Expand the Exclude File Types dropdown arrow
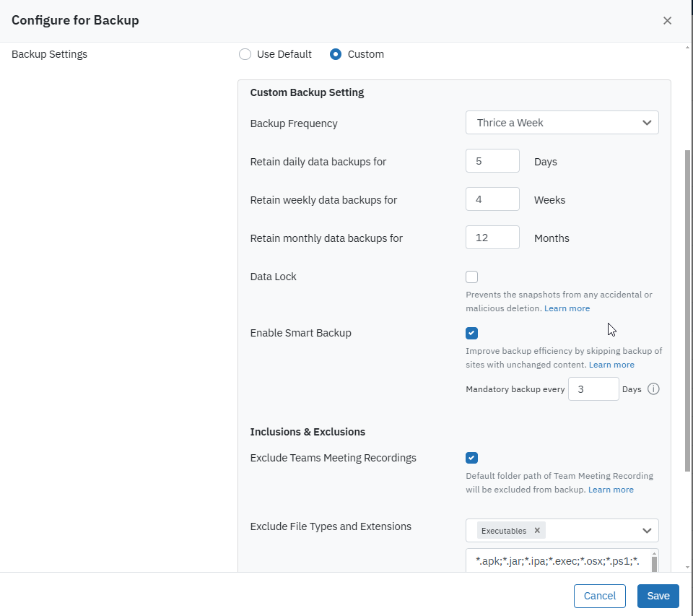The width and height of the screenshot is (693, 616). coord(647,531)
